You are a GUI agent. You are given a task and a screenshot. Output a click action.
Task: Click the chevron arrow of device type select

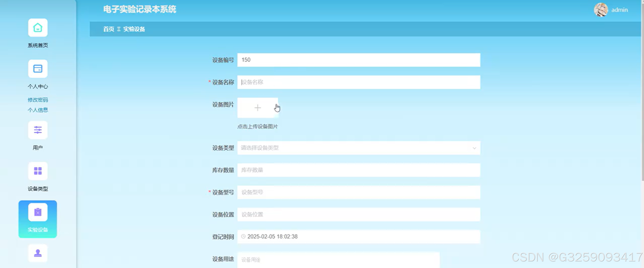(474, 148)
